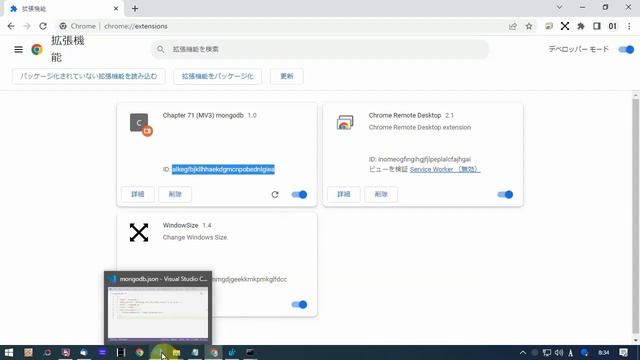Click the 拡張機能を検索 search field
The height and width of the screenshot is (360, 640).
[320, 49]
